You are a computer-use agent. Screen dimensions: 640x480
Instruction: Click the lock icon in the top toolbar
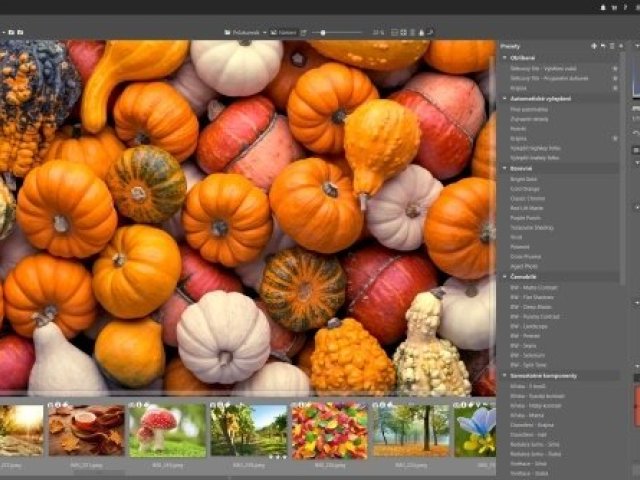[421, 32]
